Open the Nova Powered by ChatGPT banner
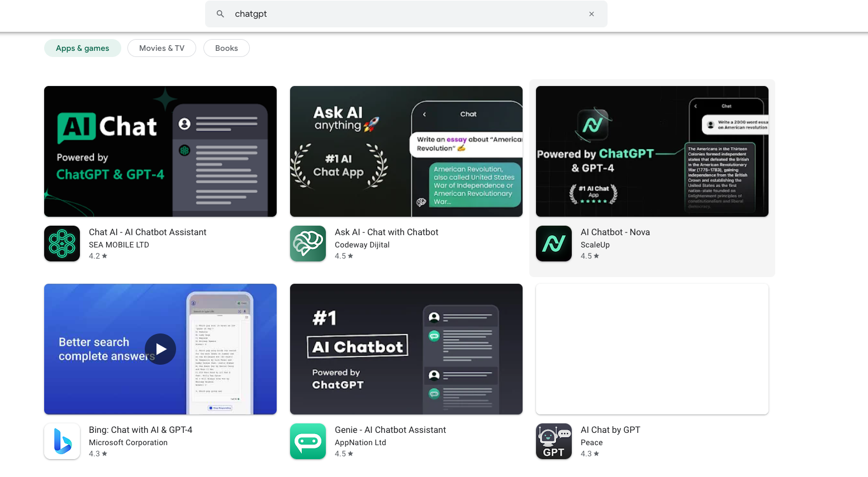The image size is (868, 477). (x=652, y=151)
